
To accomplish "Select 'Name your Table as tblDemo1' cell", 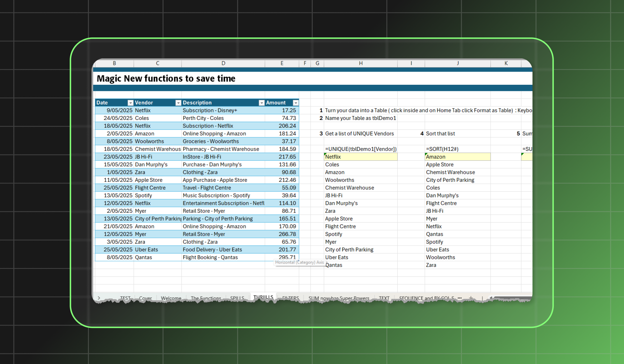I will 360,118.
